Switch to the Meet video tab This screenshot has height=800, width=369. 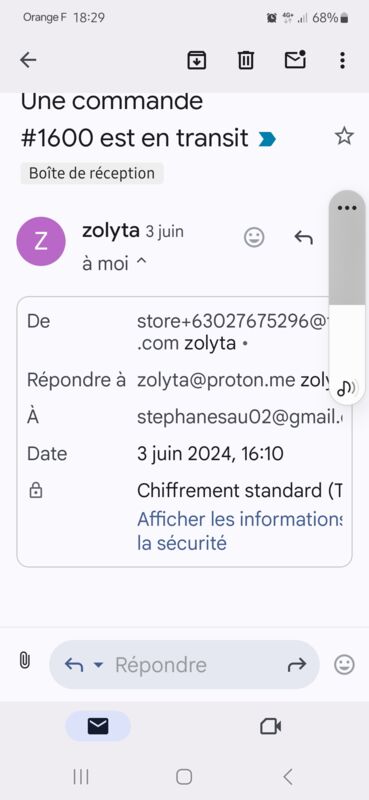click(270, 726)
